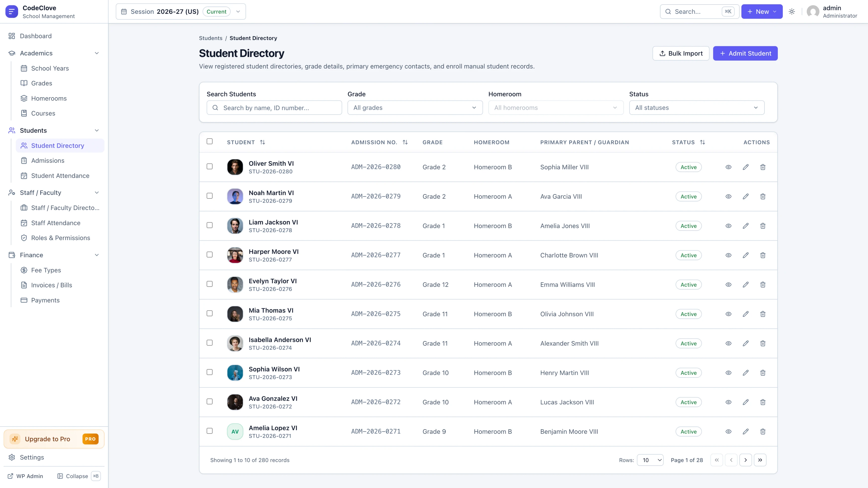Open Session 2026-27 selector dropdown
Screen dimensions: 868x488
181,12
